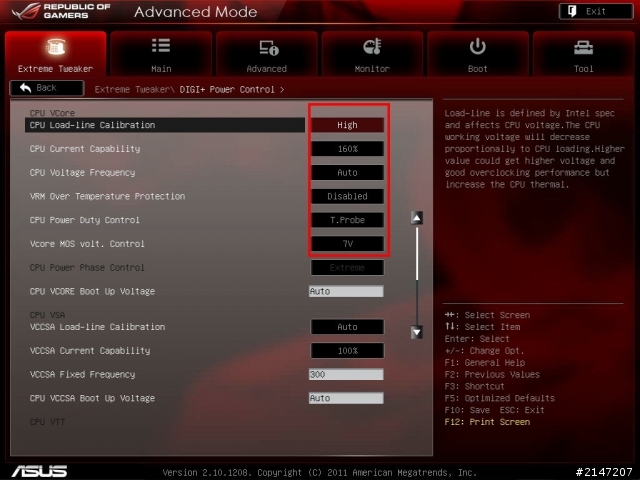Viewport: 640px width, 480px height.
Task: Switch to the Tool tab
Action: (583, 53)
